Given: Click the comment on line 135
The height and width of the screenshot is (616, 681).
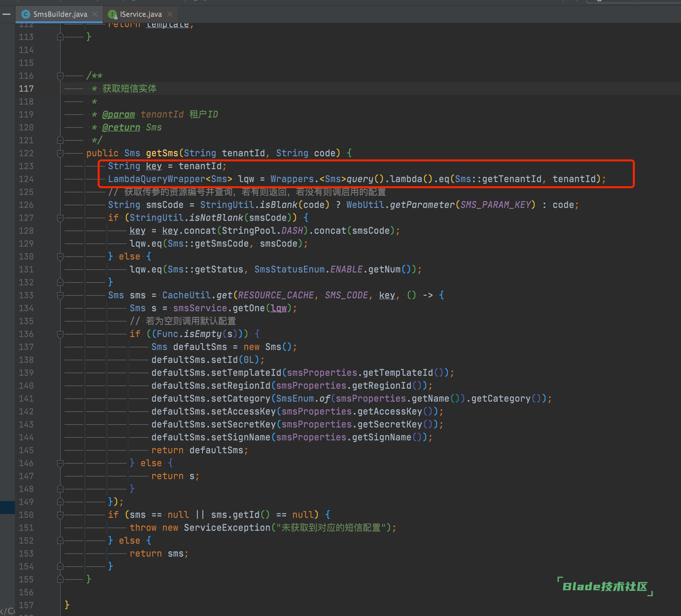Looking at the screenshot, I should [183, 321].
